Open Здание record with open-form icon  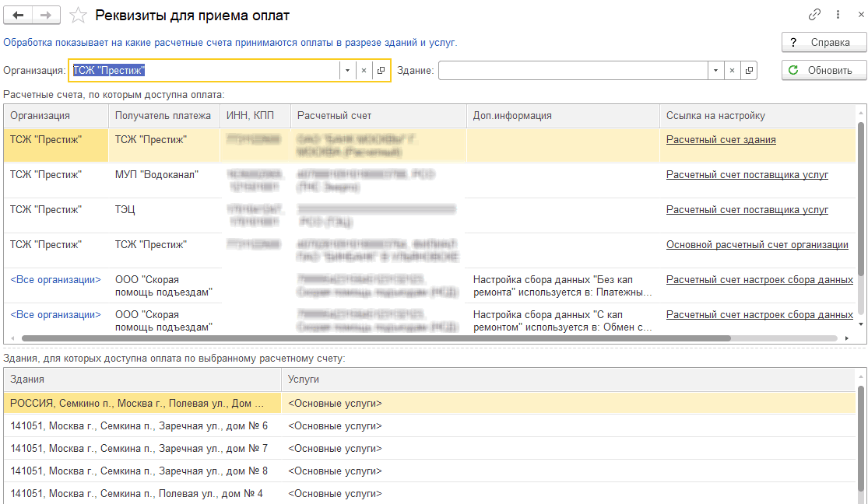[x=749, y=70]
